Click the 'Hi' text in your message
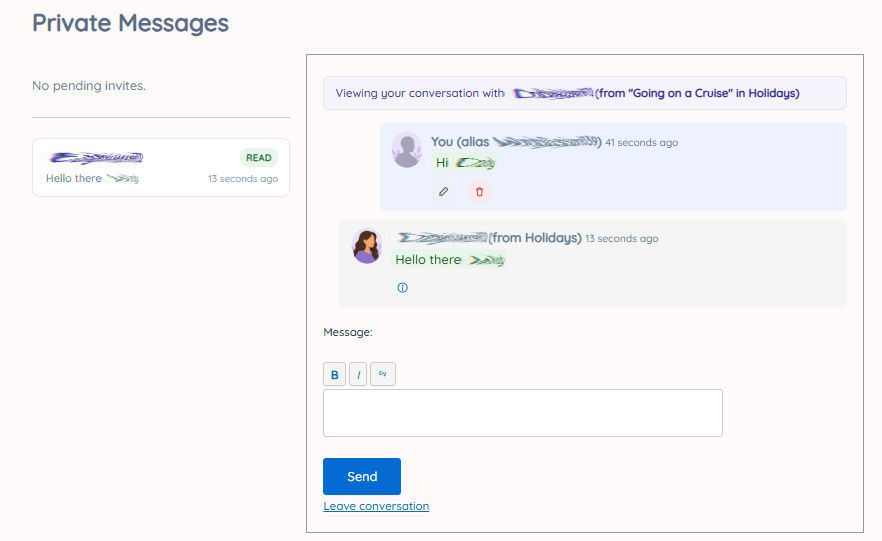This screenshot has height=541, width=882. click(442, 163)
